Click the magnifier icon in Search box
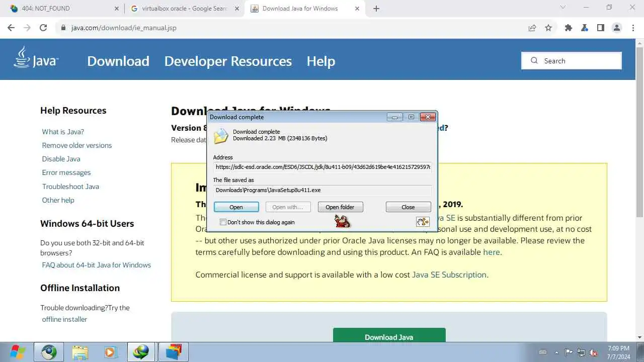The image size is (644, 362). (x=534, y=60)
